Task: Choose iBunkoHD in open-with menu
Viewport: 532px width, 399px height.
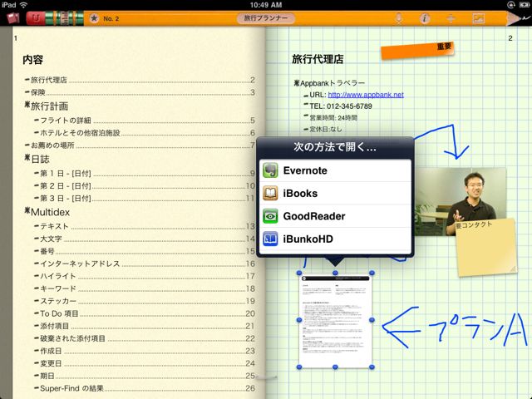Action: pos(335,239)
